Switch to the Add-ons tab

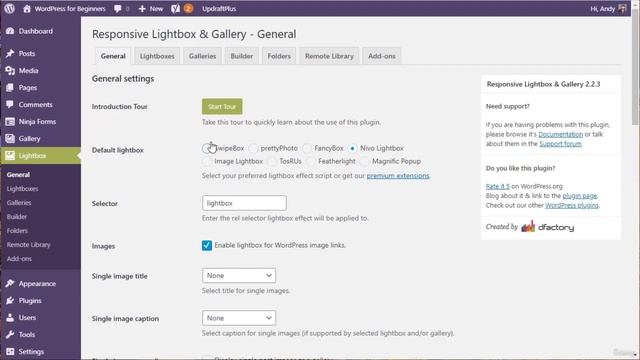point(382,56)
